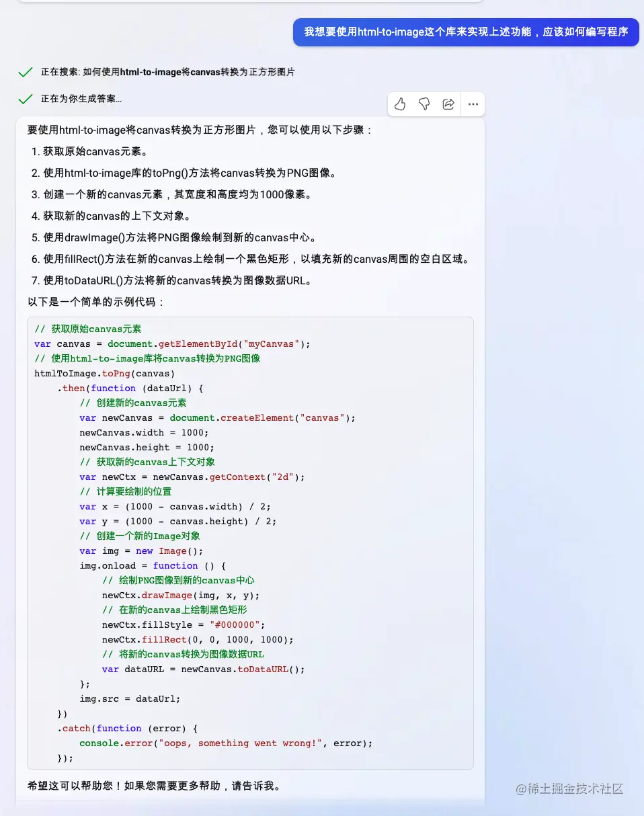Screen dimensions: 644x816
Task: Click the code line var img = new Image()
Action: coord(141,550)
